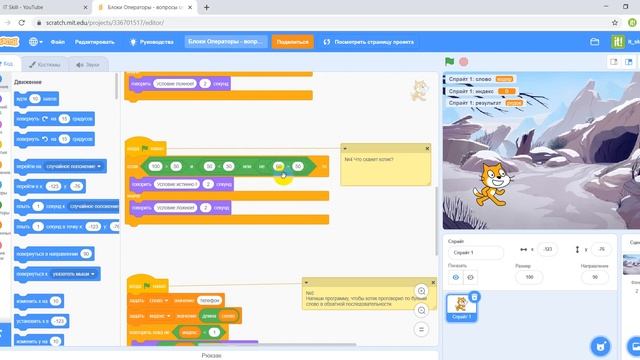Viewport: 640px width, 360px height.
Task: Open the My Stuff folder icon
Action: [x=595, y=42]
